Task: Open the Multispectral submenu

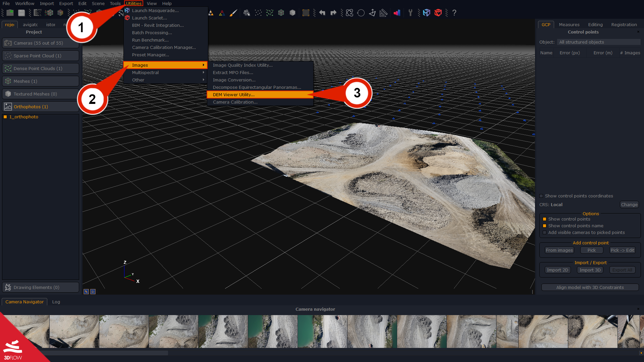Action: point(166,72)
